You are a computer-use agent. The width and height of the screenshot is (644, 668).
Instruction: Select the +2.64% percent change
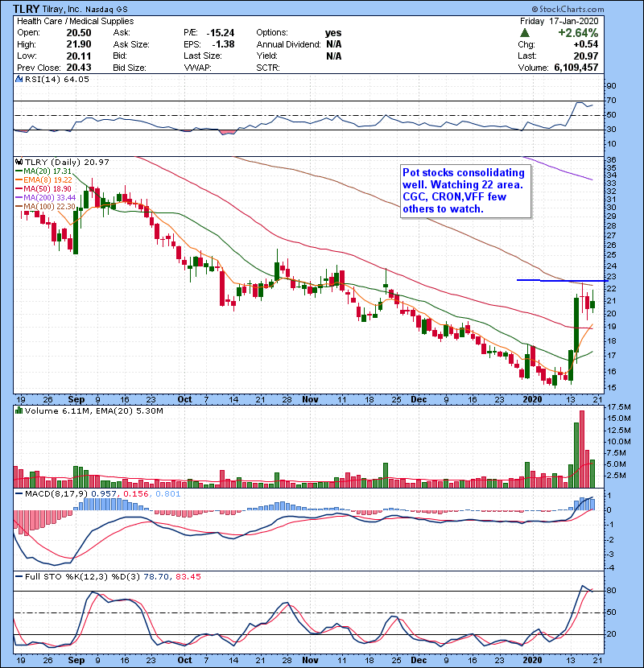click(578, 33)
